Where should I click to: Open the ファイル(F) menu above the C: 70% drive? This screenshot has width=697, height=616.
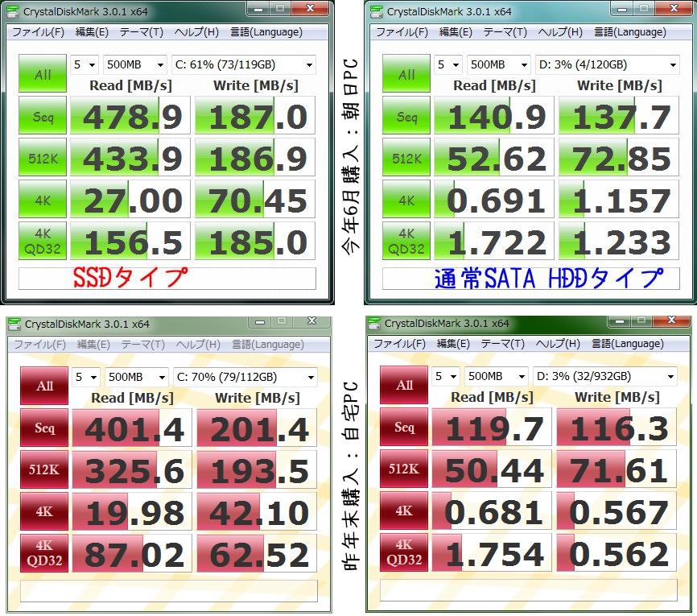pos(39,344)
